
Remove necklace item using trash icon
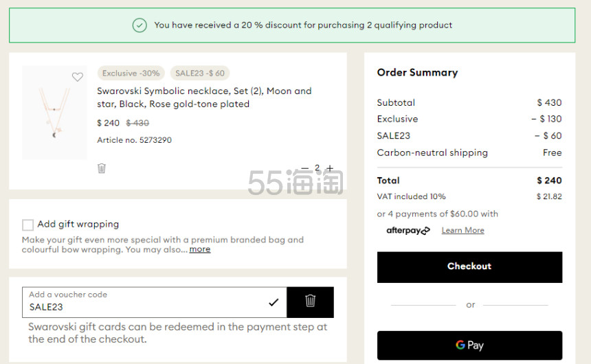coord(102,168)
